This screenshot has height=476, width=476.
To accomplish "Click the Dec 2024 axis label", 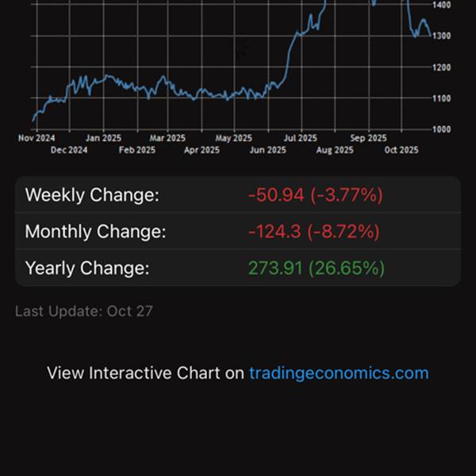I will pos(69,150).
